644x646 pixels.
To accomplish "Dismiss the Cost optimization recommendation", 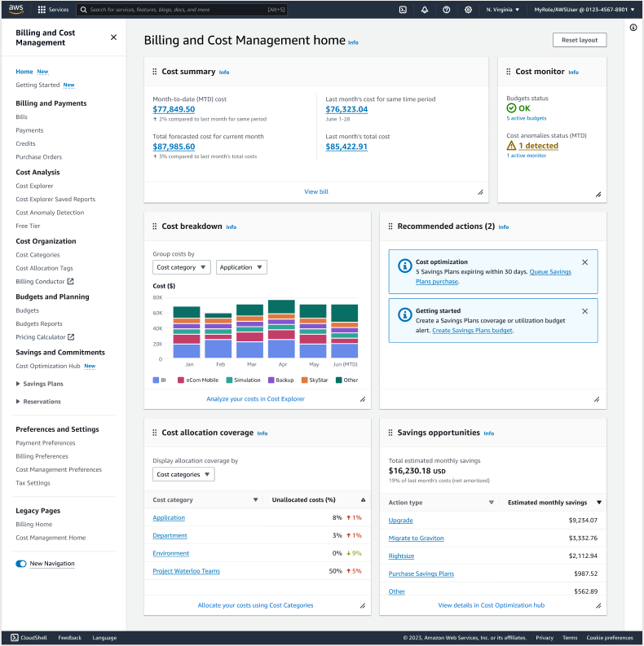I will pos(584,262).
